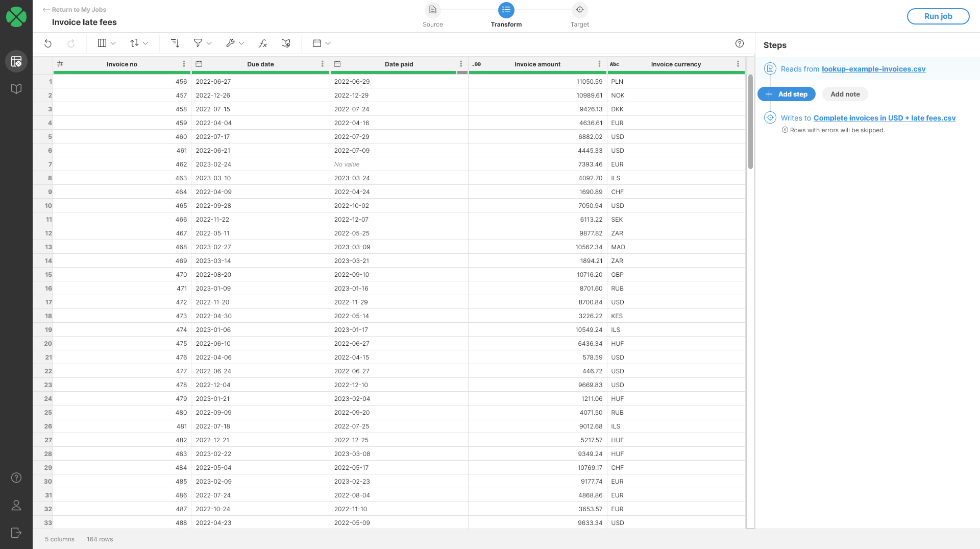Select the Target step
The width and height of the screenshot is (980, 549).
pos(580,10)
